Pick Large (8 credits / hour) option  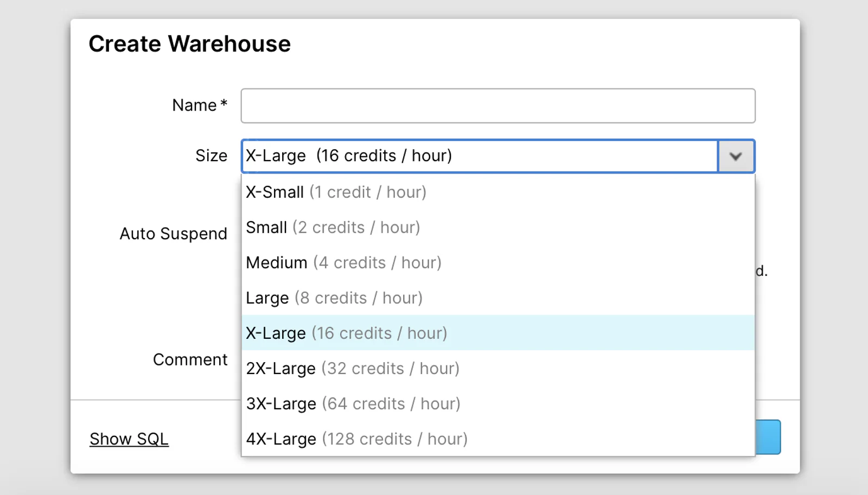coord(498,298)
